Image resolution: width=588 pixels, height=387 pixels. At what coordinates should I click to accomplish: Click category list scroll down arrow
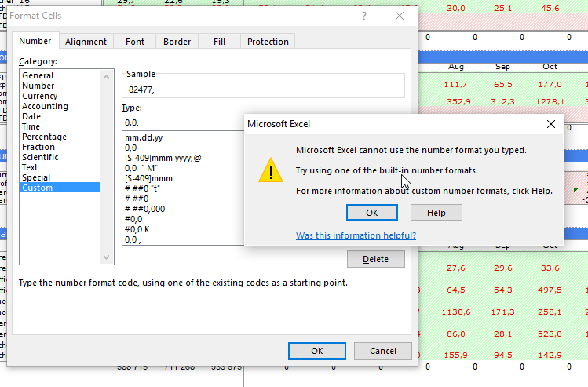coord(107,257)
